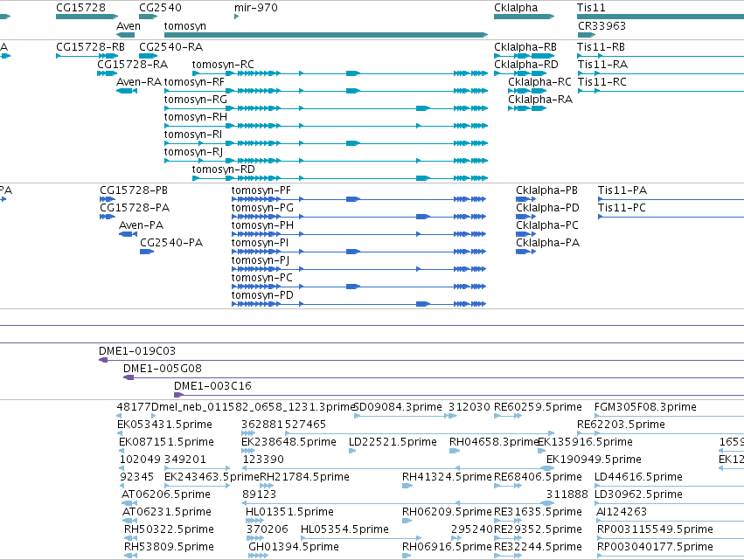The image size is (744, 560).
Task: Select the CG2540 gene label
Action: pyautogui.click(x=160, y=8)
